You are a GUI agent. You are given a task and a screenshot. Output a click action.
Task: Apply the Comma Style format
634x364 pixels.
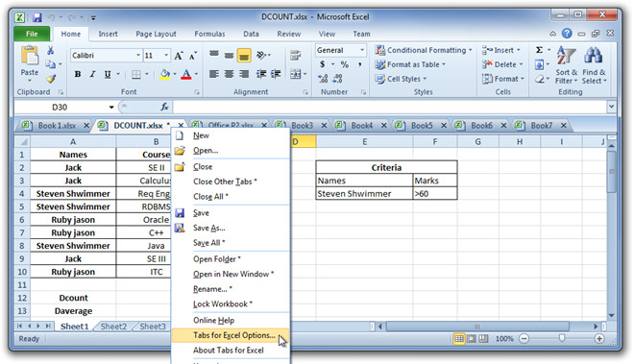pyautogui.click(x=359, y=64)
